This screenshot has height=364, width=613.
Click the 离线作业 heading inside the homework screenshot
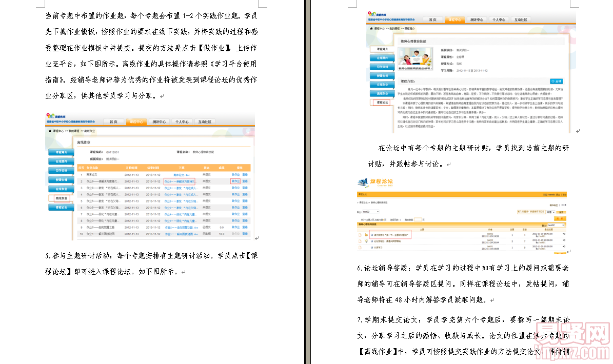pyautogui.click(x=84, y=142)
